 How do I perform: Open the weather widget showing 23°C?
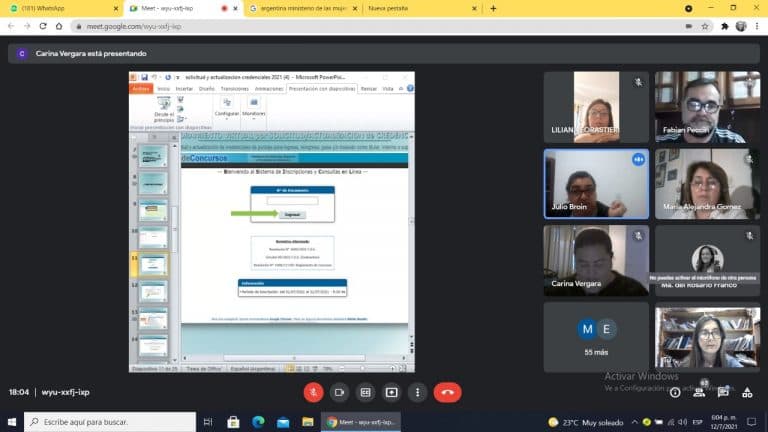coord(586,422)
